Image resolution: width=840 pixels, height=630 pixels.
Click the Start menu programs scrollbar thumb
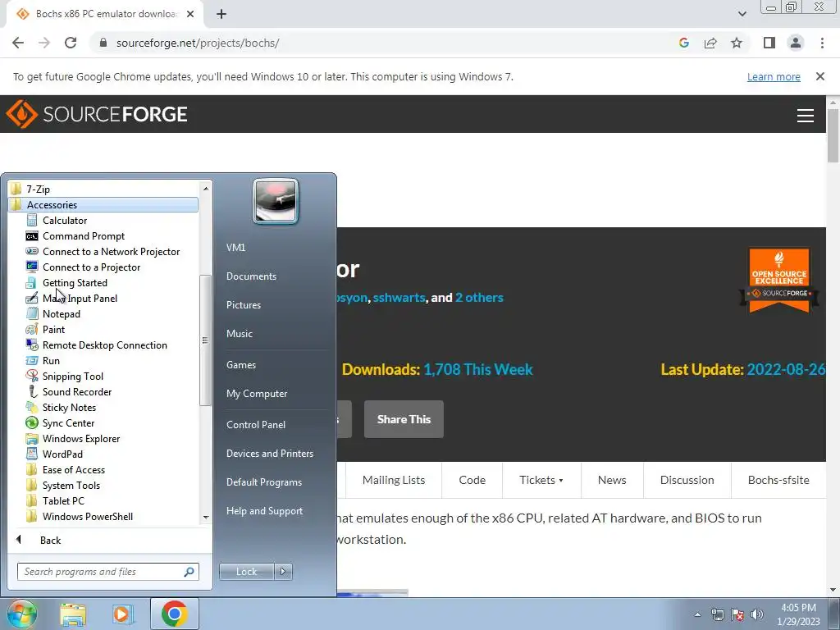(x=205, y=340)
